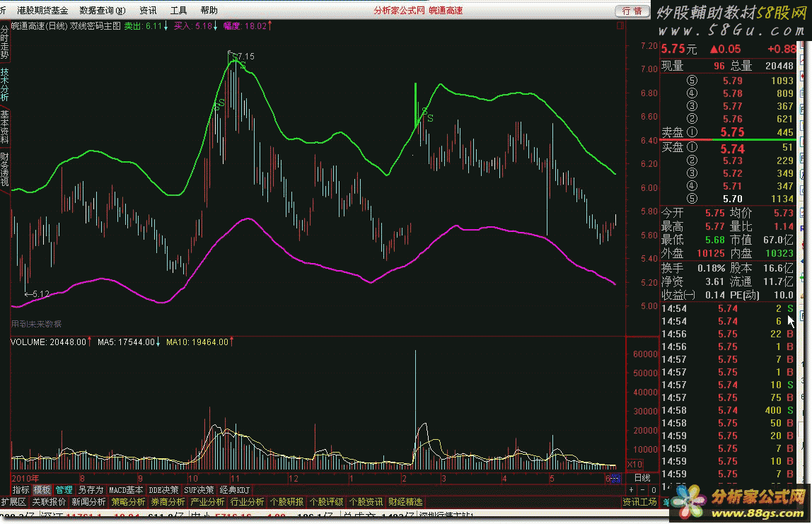
Task: Open the 新闻分析 tab
Action: click(88, 502)
